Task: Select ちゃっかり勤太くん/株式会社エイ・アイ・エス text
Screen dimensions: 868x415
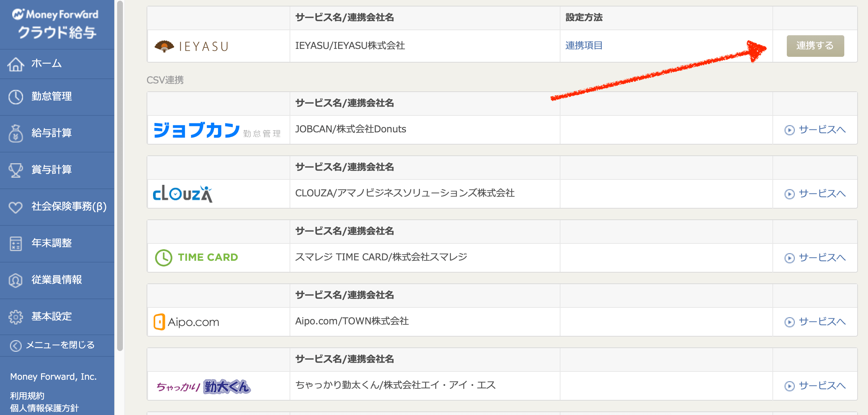Action: (395, 385)
